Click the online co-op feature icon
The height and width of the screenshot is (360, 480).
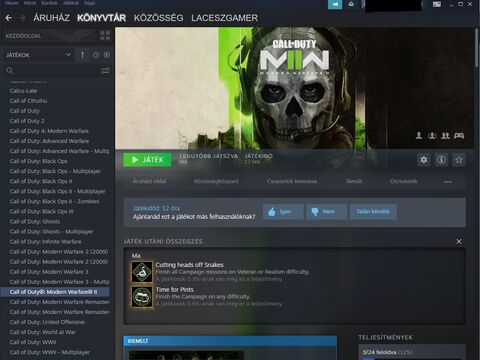(x=432, y=135)
